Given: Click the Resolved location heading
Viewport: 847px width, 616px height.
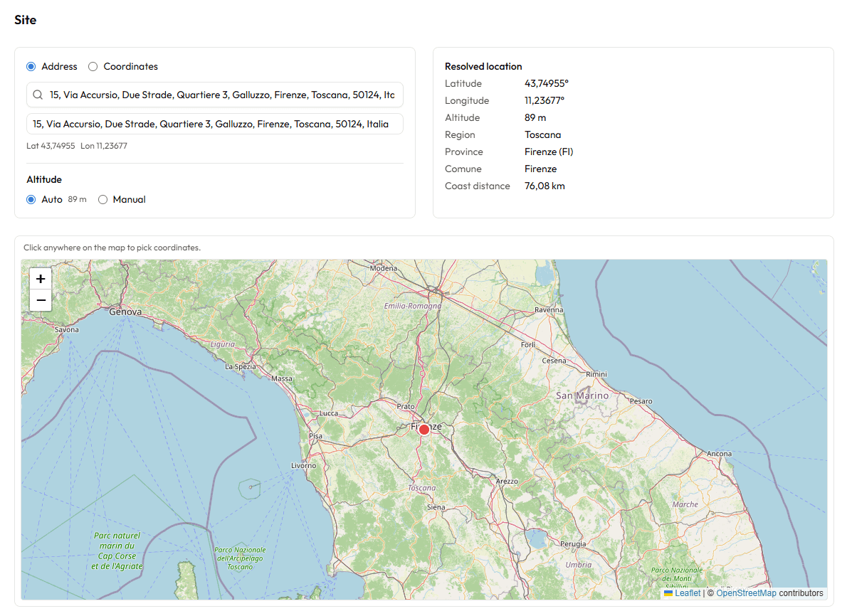Looking at the screenshot, I should pos(483,66).
